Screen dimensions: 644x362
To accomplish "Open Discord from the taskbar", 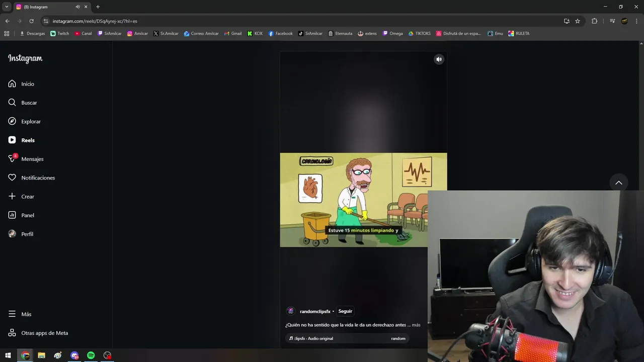I will tap(74, 355).
